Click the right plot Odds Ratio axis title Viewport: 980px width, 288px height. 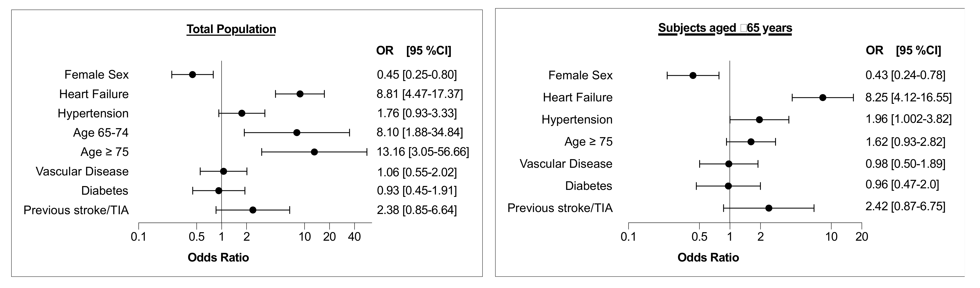pos(708,258)
